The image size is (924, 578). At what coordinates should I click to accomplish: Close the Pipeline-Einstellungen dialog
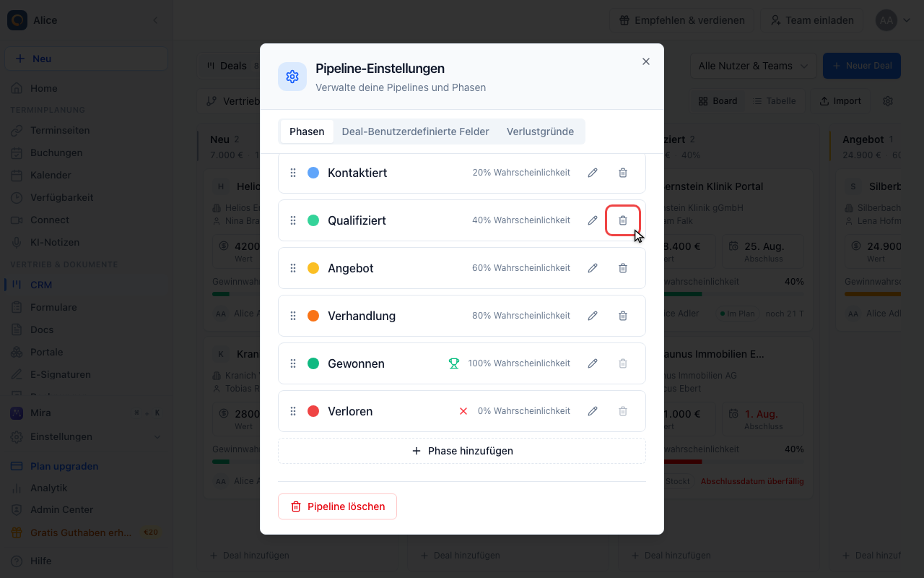click(646, 61)
